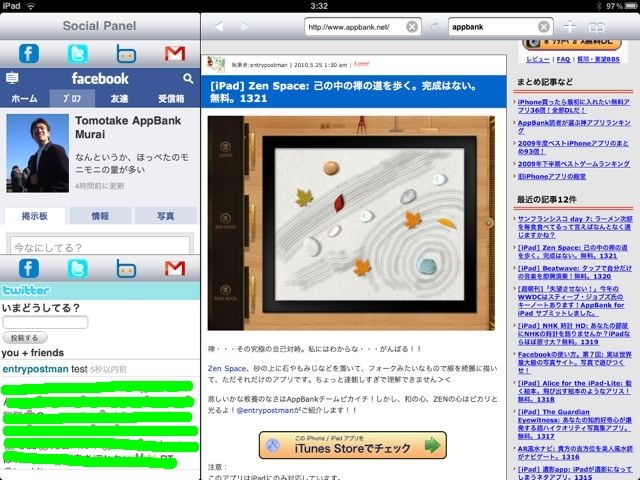Open the entrypostman username link

[x=35, y=369]
